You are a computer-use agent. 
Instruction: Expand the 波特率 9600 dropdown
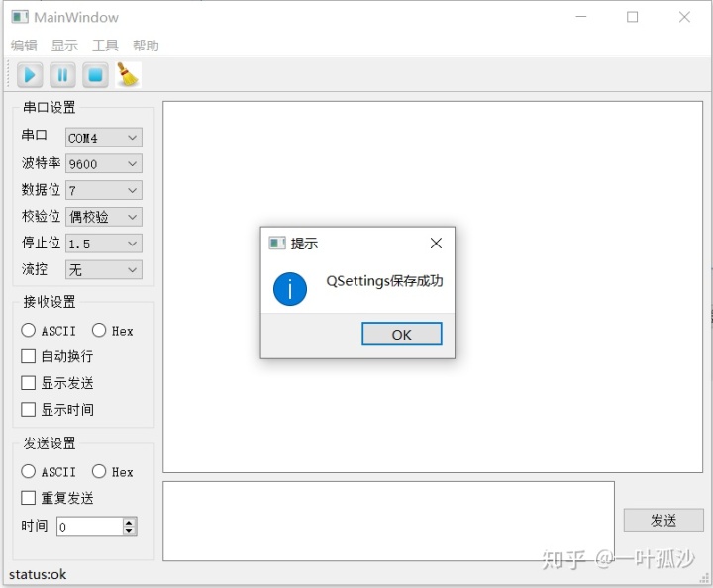tap(104, 163)
